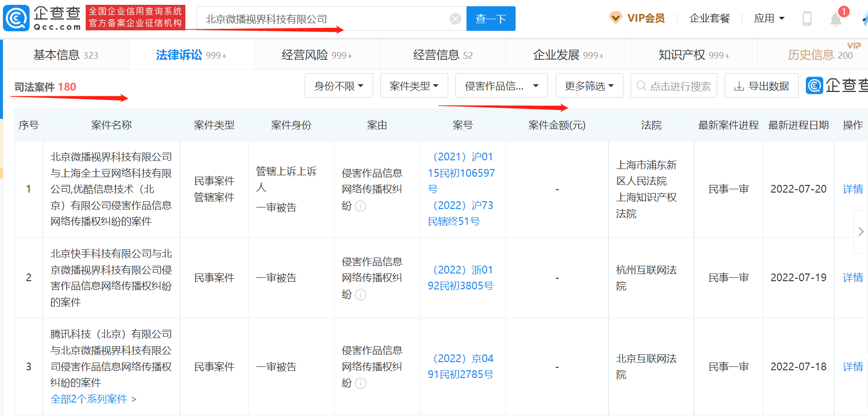Click info icon beside row 3 case cause

[x=361, y=383]
